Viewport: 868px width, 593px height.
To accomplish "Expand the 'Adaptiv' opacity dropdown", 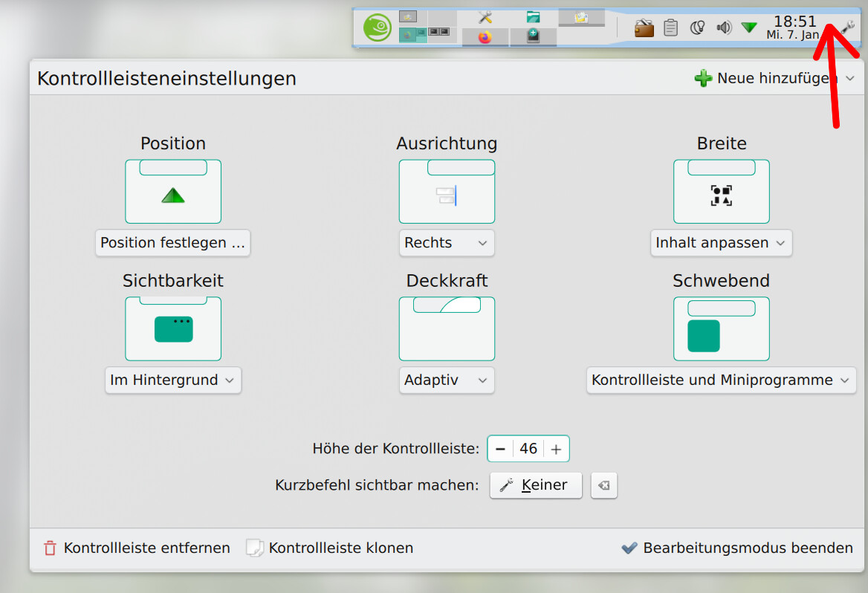I will click(x=446, y=380).
